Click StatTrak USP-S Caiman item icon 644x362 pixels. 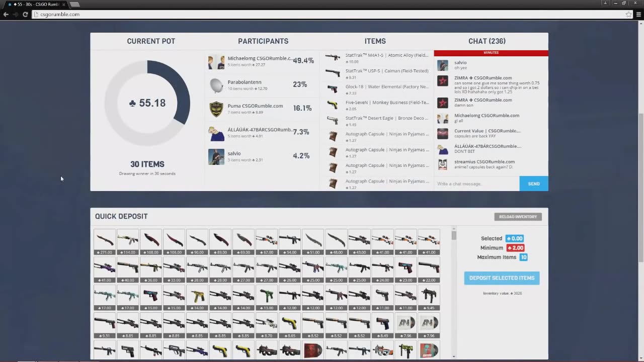click(333, 73)
